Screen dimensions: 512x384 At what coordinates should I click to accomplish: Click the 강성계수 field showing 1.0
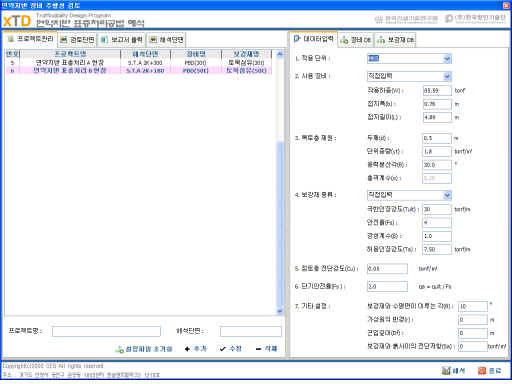point(437,236)
